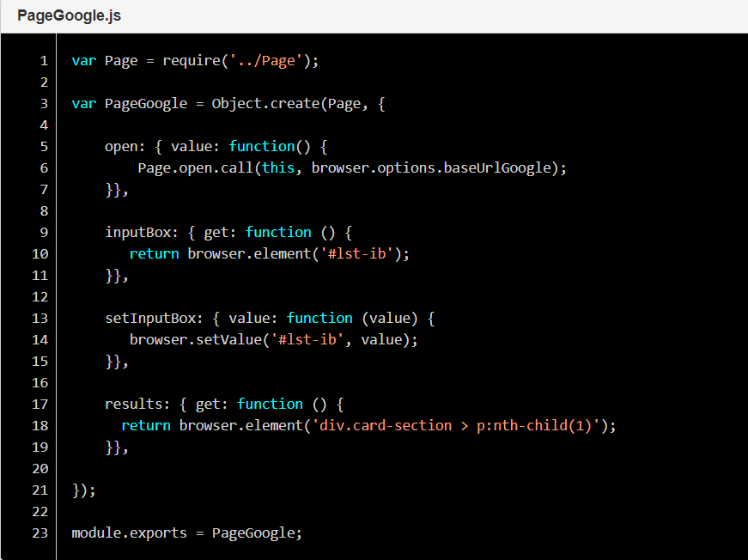The height and width of the screenshot is (560, 748).
Task: Click the inputBox property name
Action: pos(138,232)
